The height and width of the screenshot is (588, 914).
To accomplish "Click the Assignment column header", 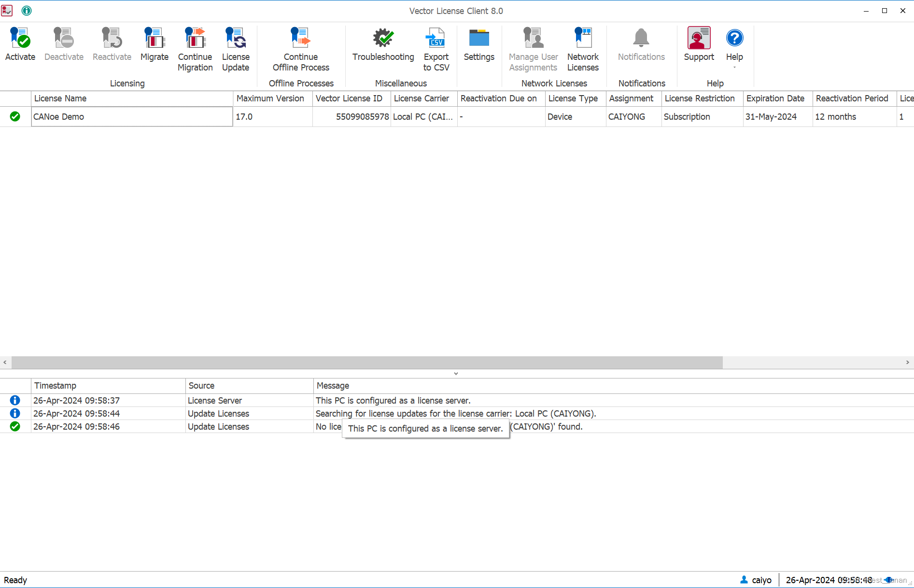I will click(x=633, y=98).
